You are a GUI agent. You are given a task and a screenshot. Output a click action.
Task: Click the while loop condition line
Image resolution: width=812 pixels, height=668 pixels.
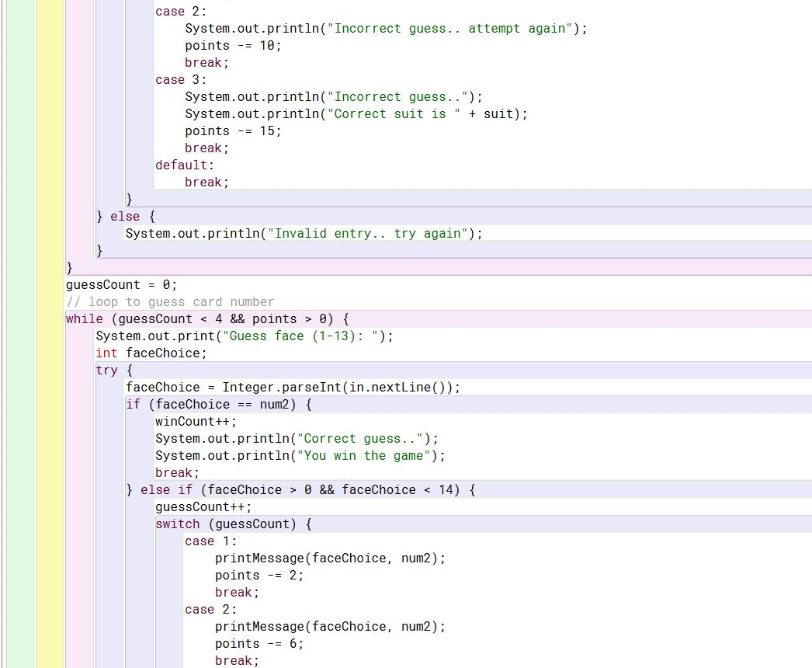pos(206,318)
